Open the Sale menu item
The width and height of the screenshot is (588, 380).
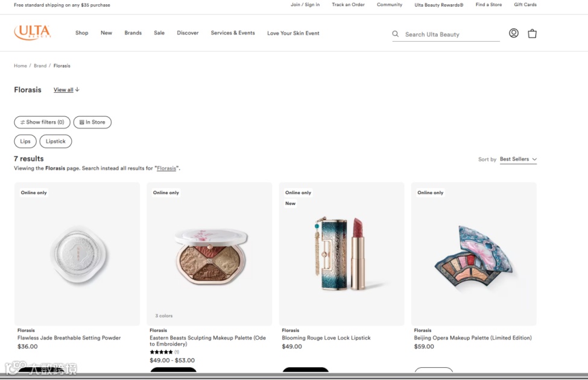pos(159,33)
